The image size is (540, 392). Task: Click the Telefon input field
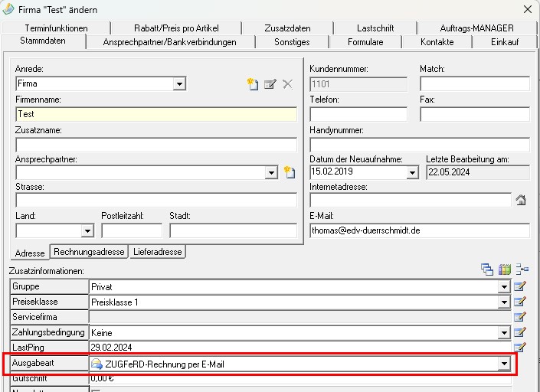point(358,114)
